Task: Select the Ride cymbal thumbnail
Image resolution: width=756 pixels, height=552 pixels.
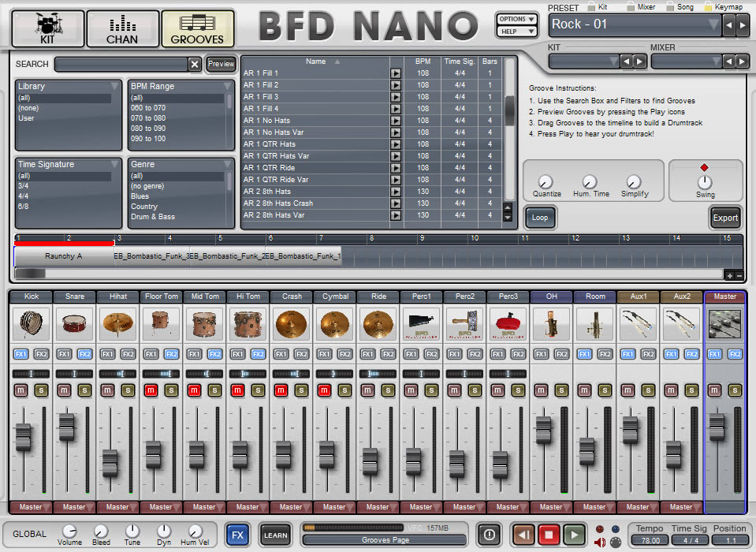Action: [378, 323]
